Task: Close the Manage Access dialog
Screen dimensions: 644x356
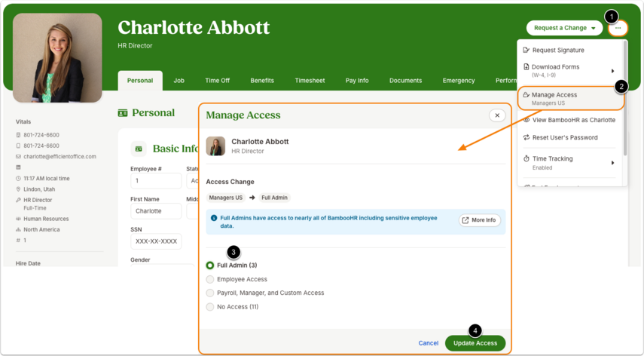Action: point(497,115)
